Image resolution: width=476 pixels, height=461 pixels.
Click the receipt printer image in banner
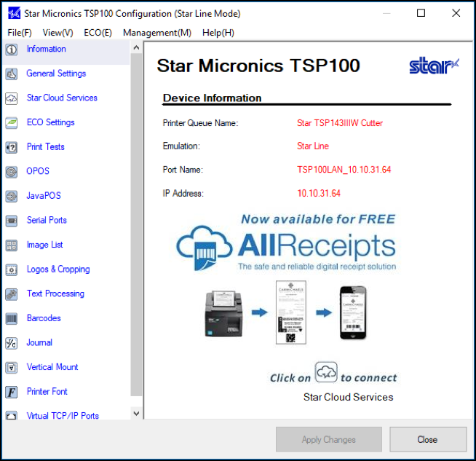tap(224, 314)
